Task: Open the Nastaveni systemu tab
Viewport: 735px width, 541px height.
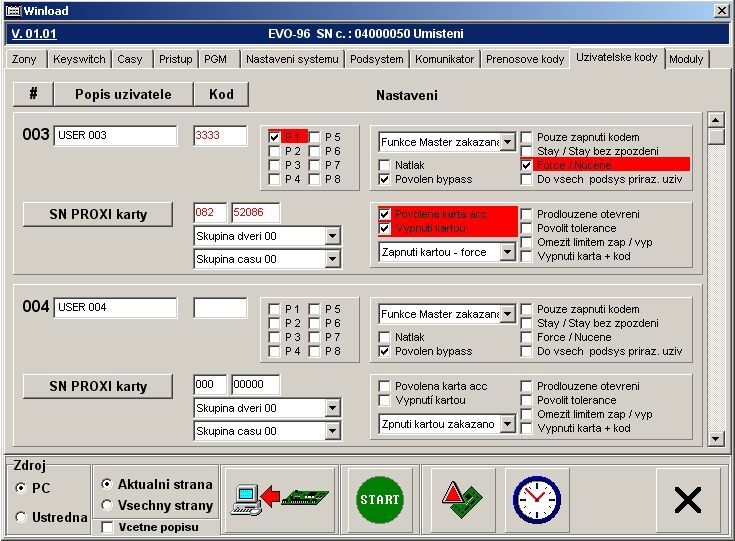Action: pyautogui.click(x=292, y=60)
